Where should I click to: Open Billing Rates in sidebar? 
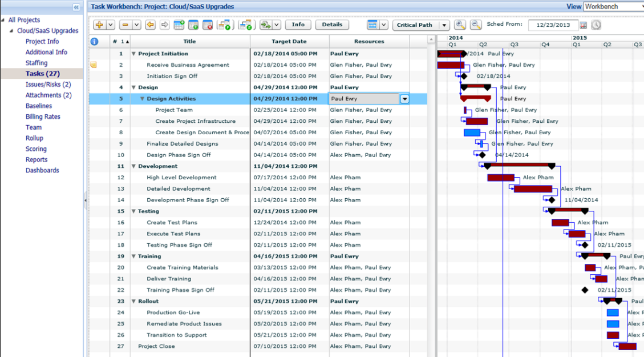pos(43,117)
